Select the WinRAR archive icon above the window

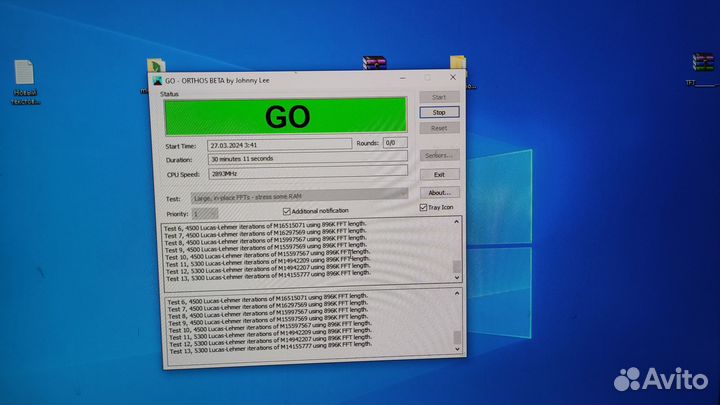[373, 65]
